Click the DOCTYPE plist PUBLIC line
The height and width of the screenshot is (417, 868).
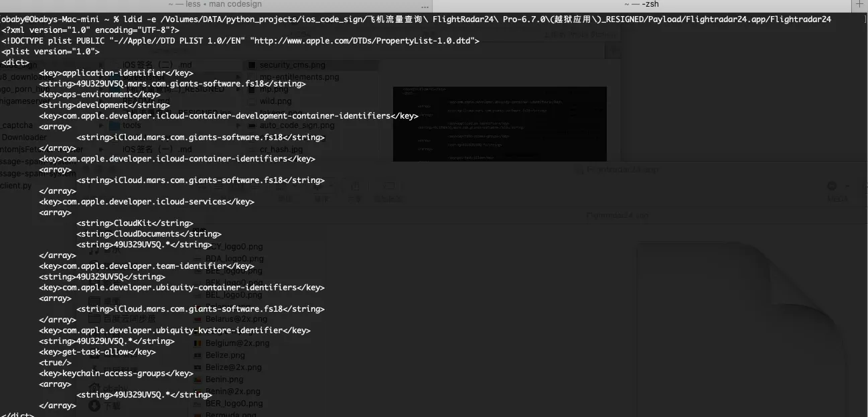tap(240, 41)
